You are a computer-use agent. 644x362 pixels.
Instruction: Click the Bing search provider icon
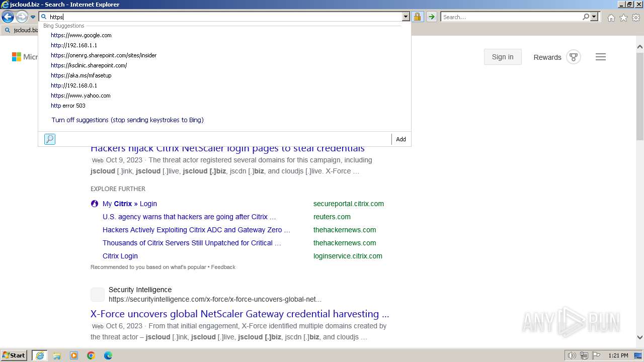(49, 139)
